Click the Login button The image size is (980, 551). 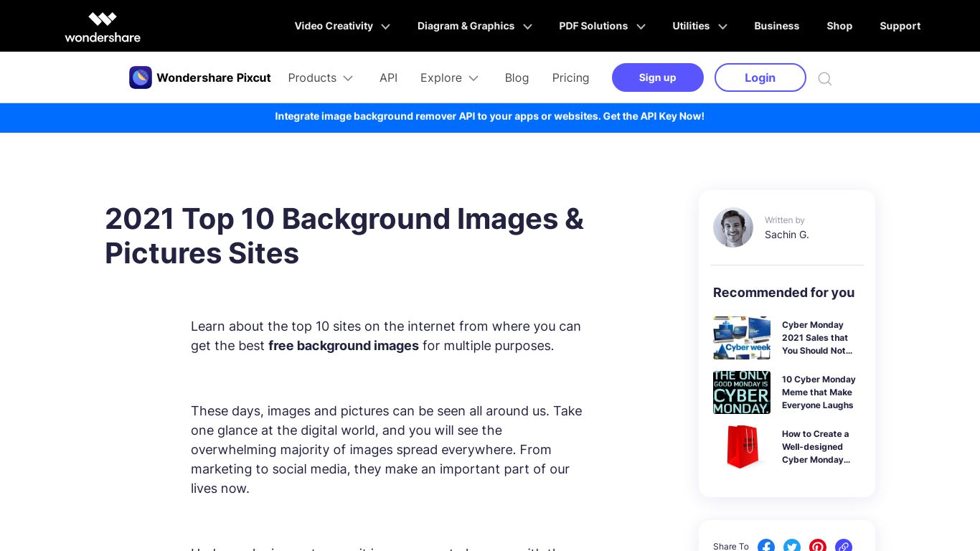pyautogui.click(x=760, y=77)
